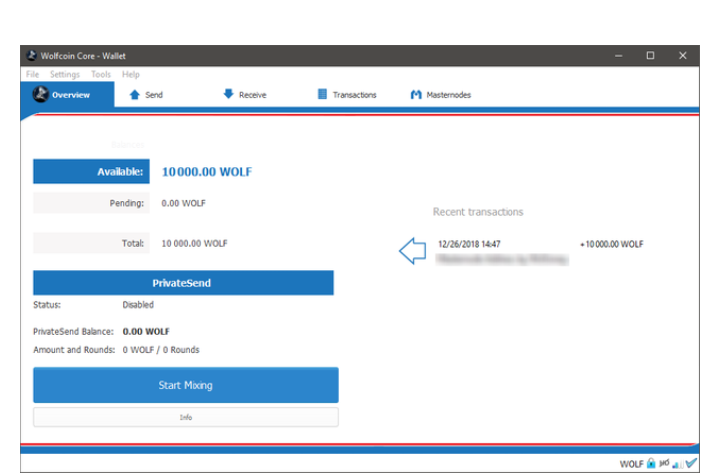Click the wallet encryption lock icon
Image resolution: width=719 pixels, height=474 pixels.
click(651, 463)
